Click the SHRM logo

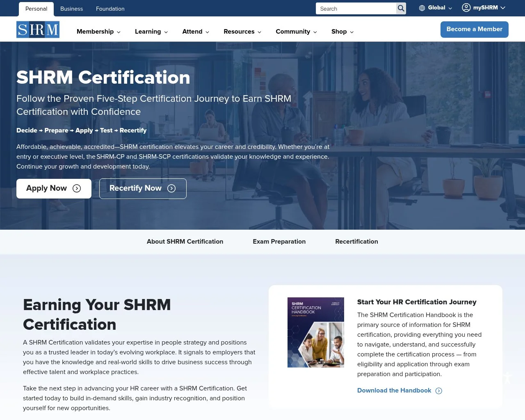point(38,30)
